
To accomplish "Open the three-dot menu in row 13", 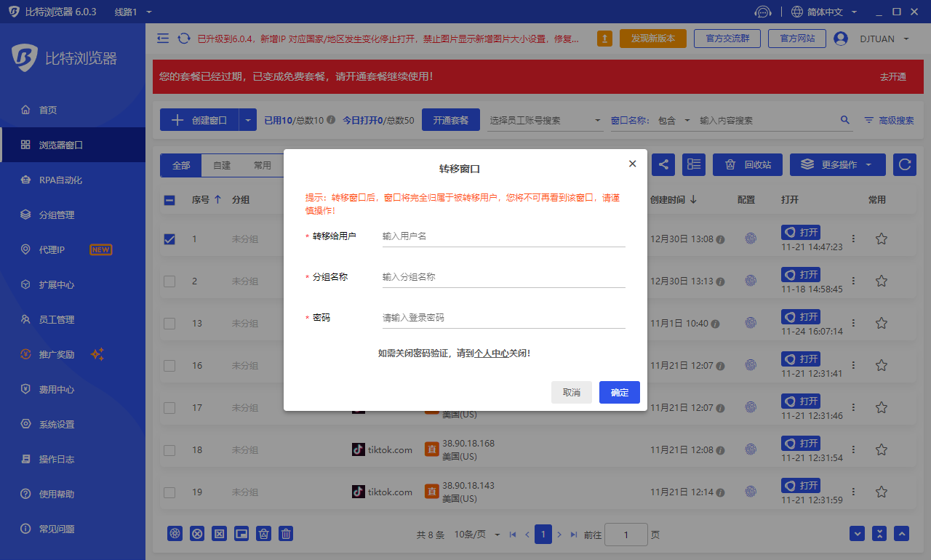I will point(853,323).
